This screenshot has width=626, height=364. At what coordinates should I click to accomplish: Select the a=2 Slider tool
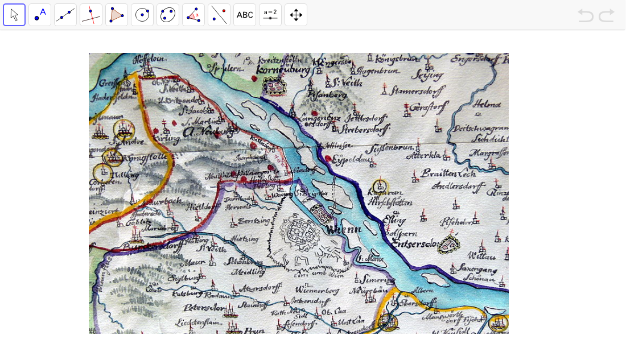click(x=270, y=15)
